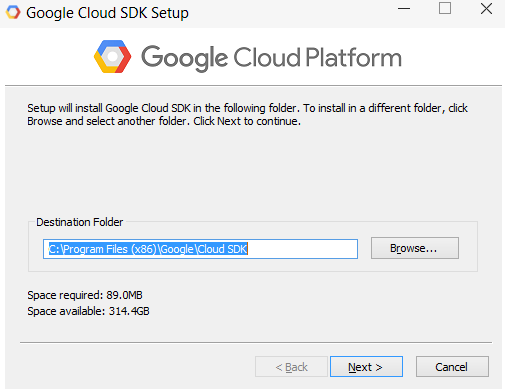Click the Space required: 89.0MB text
505x391 pixels.
coord(85,295)
